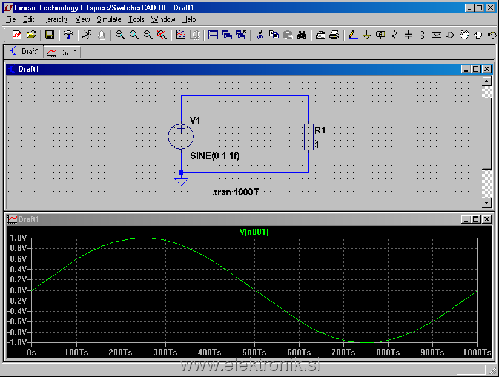This screenshot has width=499, height=377.
Task: Save the schematic using the floppy disk icon
Action: 49,35
